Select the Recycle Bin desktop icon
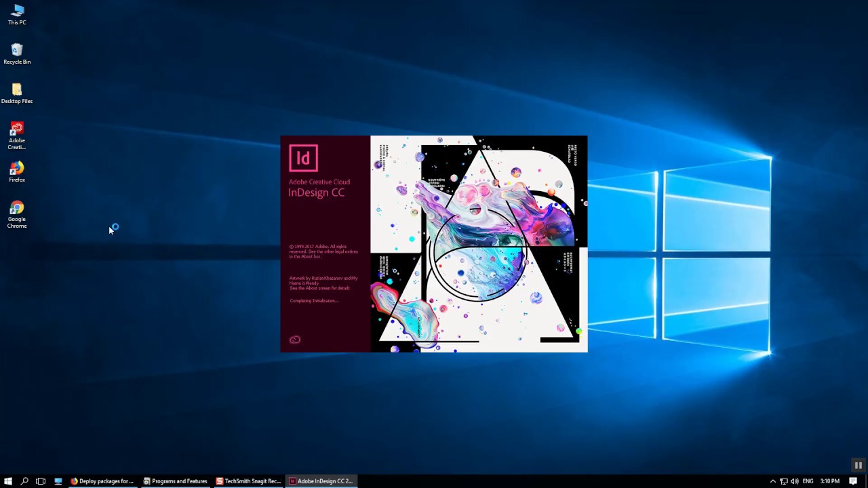The height and width of the screenshot is (488, 868). 17,54
